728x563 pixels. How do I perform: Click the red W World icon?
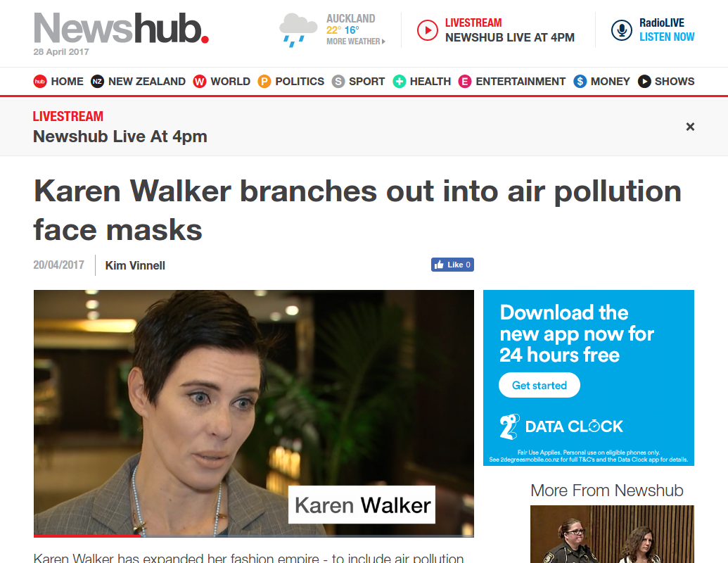pos(200,82)
